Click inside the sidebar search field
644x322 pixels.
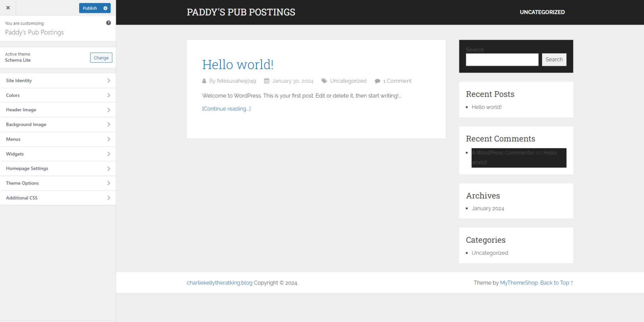[x=502, y=59]
